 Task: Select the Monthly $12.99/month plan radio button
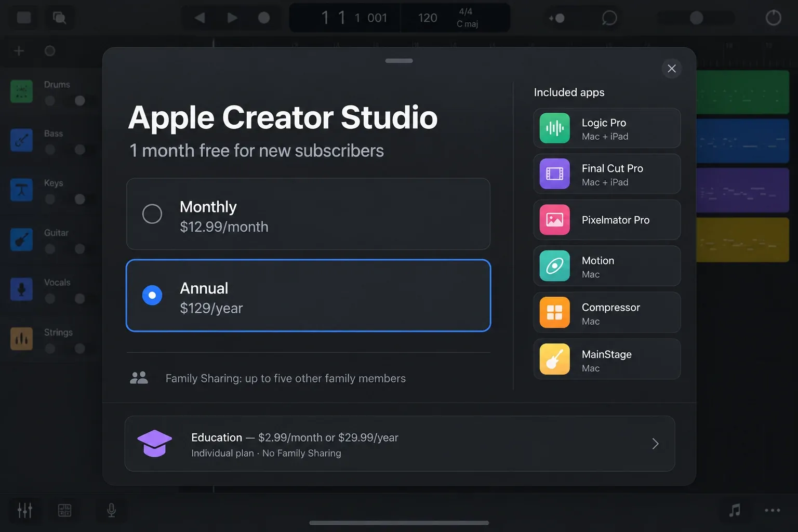pos(152,214)
